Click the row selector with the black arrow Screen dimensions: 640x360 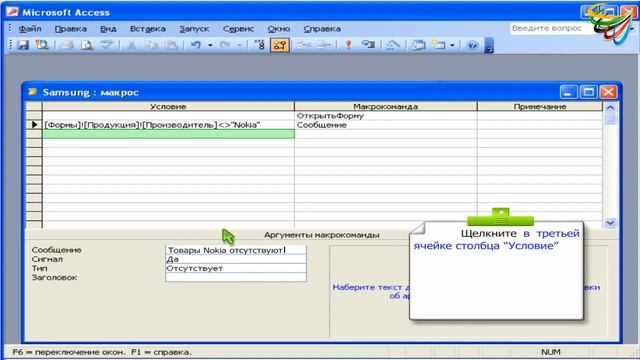[x=34, y=125]
